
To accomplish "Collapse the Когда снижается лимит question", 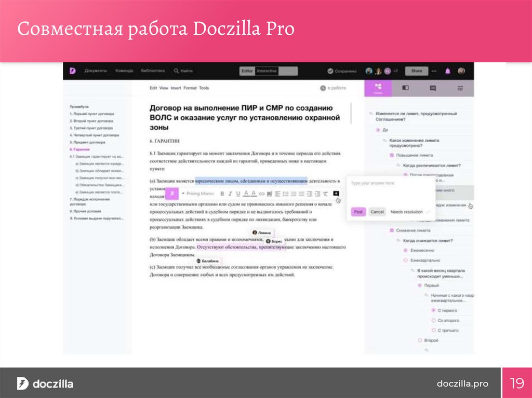I will click(398, 241).
